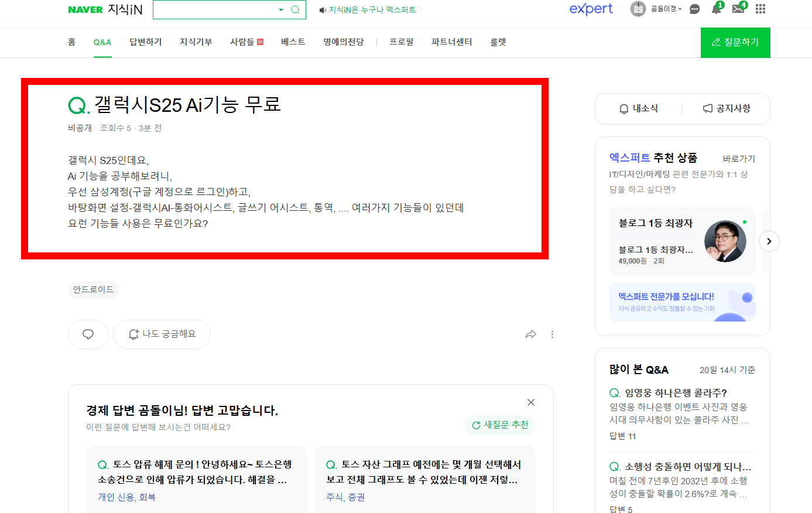The width and height of the screenshot is (812, 513).
Task: Open the 파트너센터 tab
Action: pos(452,42)
